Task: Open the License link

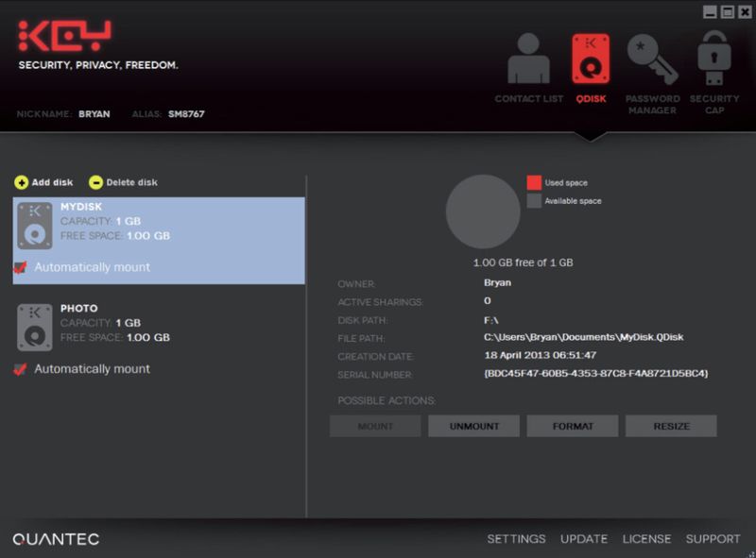Action: 646,539
